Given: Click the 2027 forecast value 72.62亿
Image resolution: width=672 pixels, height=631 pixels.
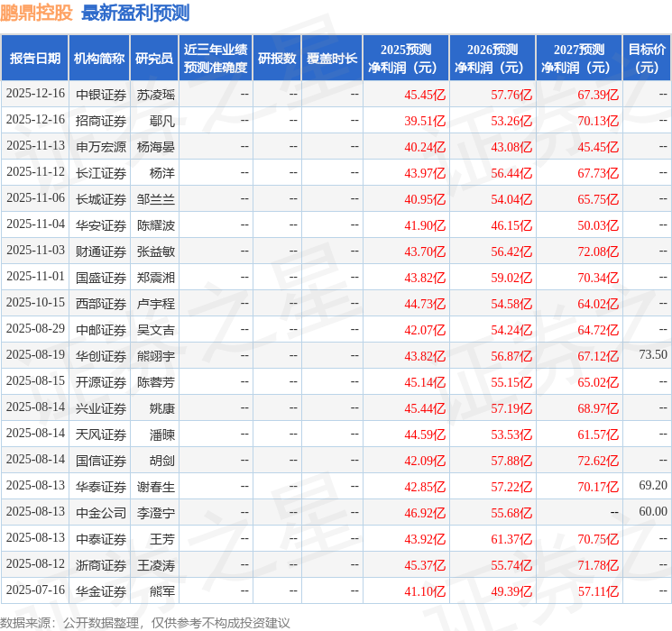Looking at the screenshot, I should tap(598, 461).
